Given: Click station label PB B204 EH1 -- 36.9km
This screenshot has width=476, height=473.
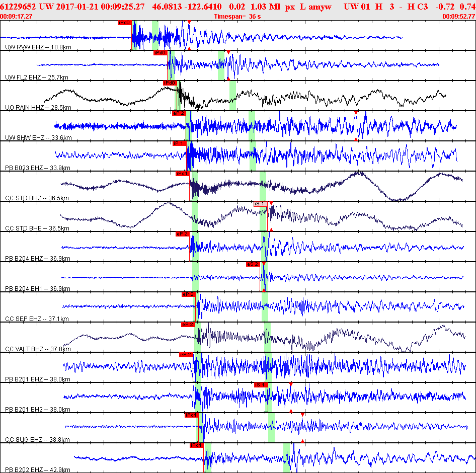Looking at the screenshot, I should (x=38, y=288).
